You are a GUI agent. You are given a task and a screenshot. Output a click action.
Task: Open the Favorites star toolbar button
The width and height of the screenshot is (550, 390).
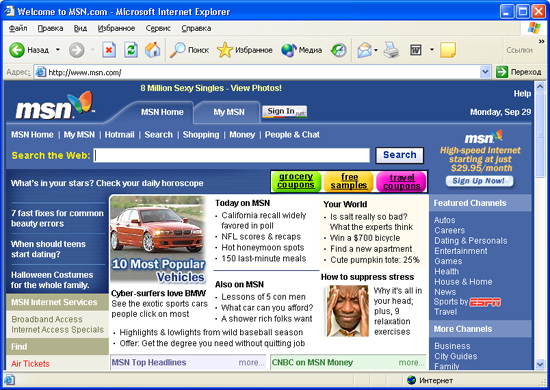pyautogui.click(x=244, y=50)
